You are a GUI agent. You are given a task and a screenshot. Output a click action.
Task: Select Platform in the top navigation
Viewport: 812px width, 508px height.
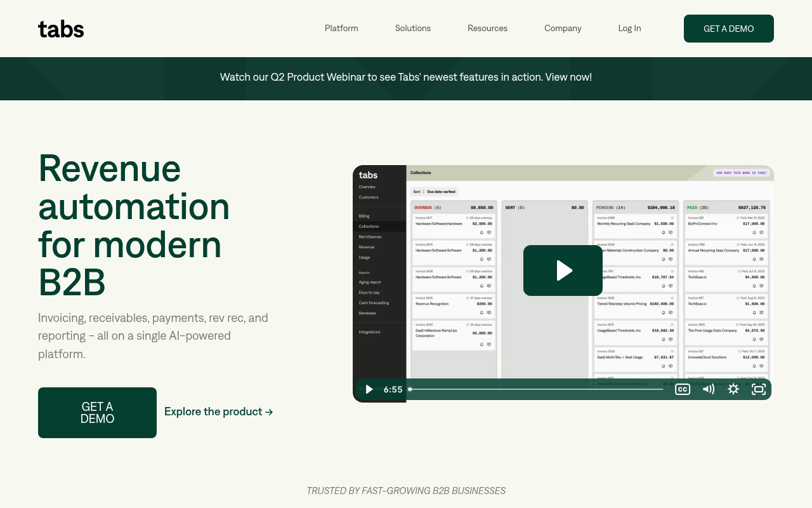[341, 29]
